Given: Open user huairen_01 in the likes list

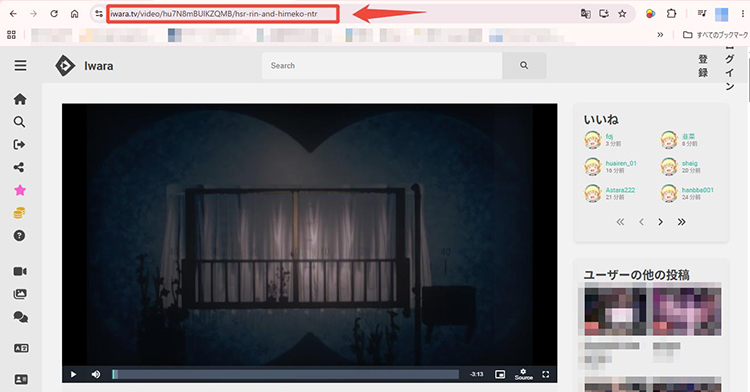Looking at the screenshot, I should (621, 163).
